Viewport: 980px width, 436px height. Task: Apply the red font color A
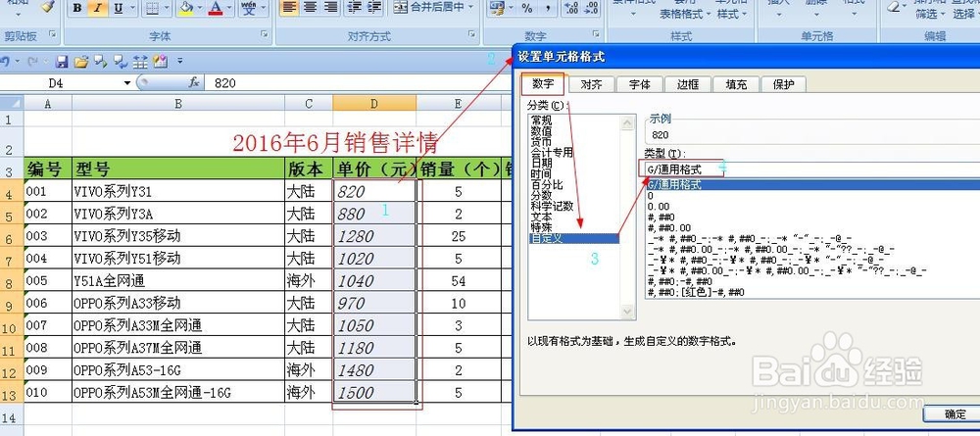tap(216, 8)
